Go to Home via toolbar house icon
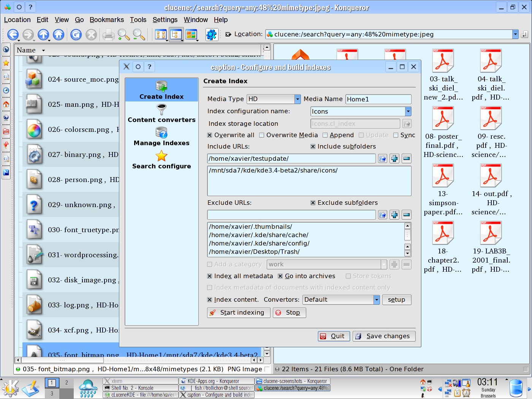 pyautogui.click(x=59, y=35)
